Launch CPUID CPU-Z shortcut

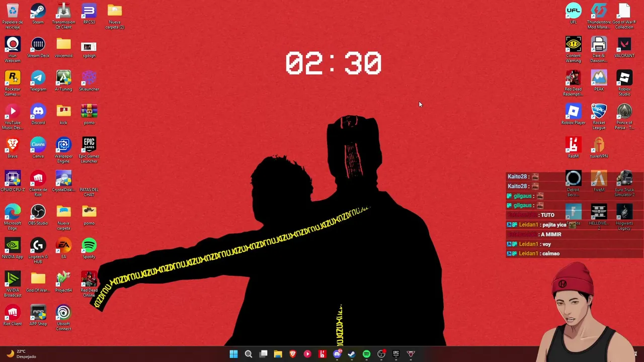[x=13, y=182]
